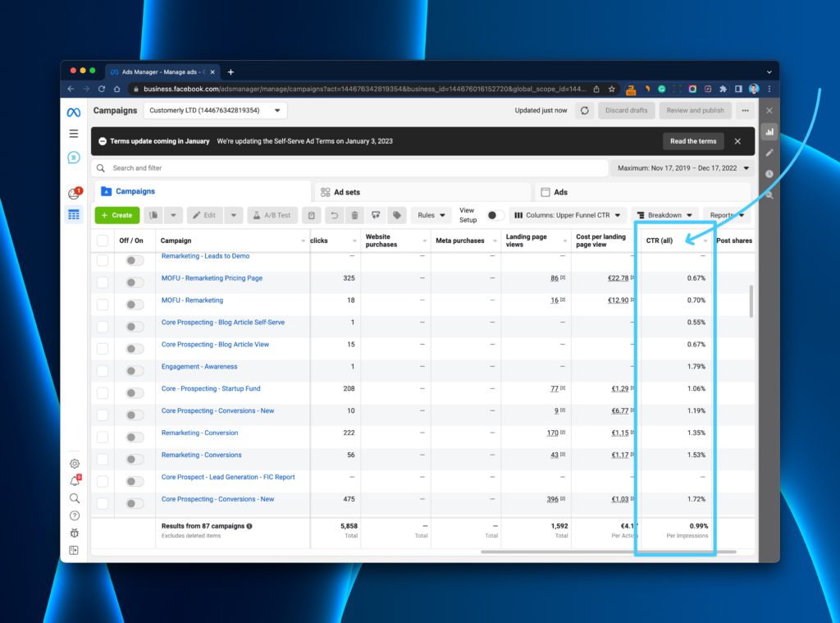Click the horizontal scrollbar under the table
This screenshot has height=623, width=840.
coord(608,552)
